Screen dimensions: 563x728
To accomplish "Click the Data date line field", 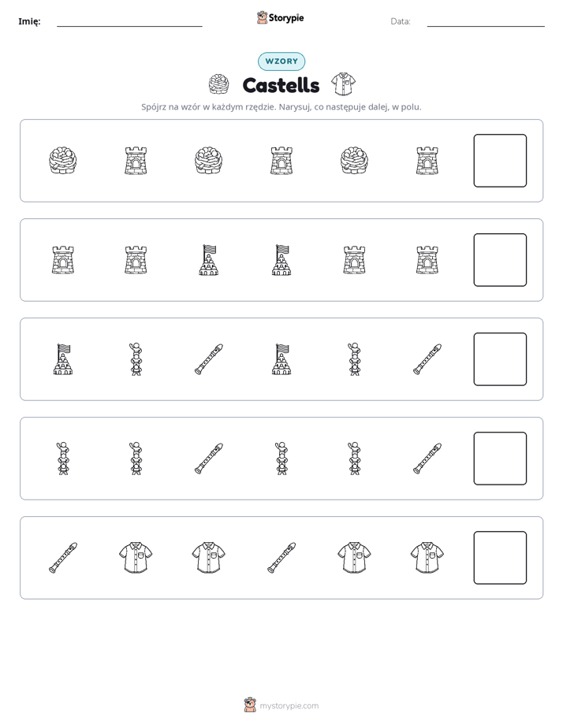I will pyautogui.click(x=486, y=22).
